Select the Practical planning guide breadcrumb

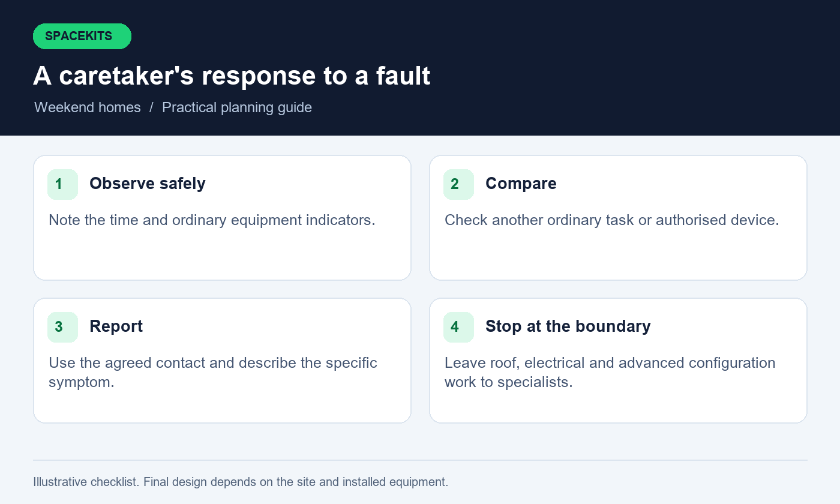237,107
